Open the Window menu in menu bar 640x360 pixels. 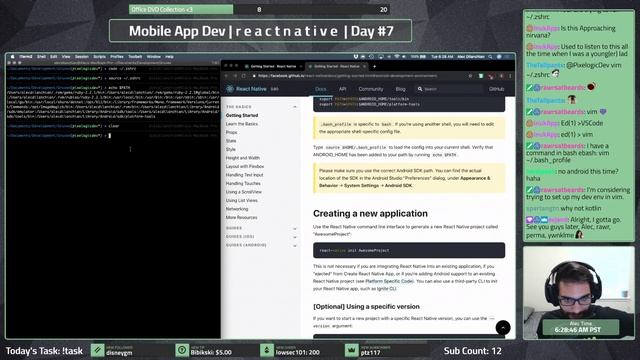tap(153, 57)
